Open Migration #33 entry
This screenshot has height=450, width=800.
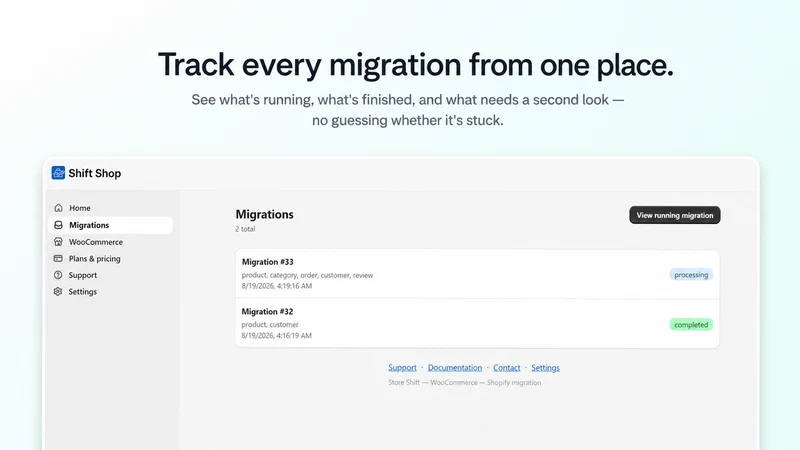[477, 274]
